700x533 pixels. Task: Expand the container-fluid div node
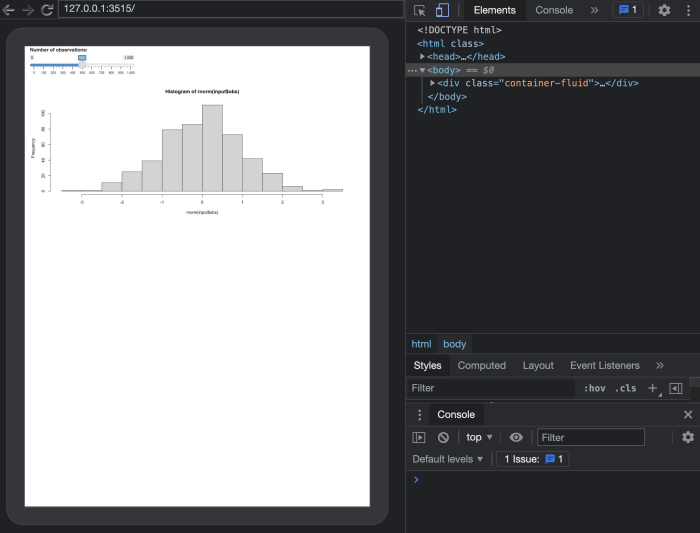tap(432, 83)
